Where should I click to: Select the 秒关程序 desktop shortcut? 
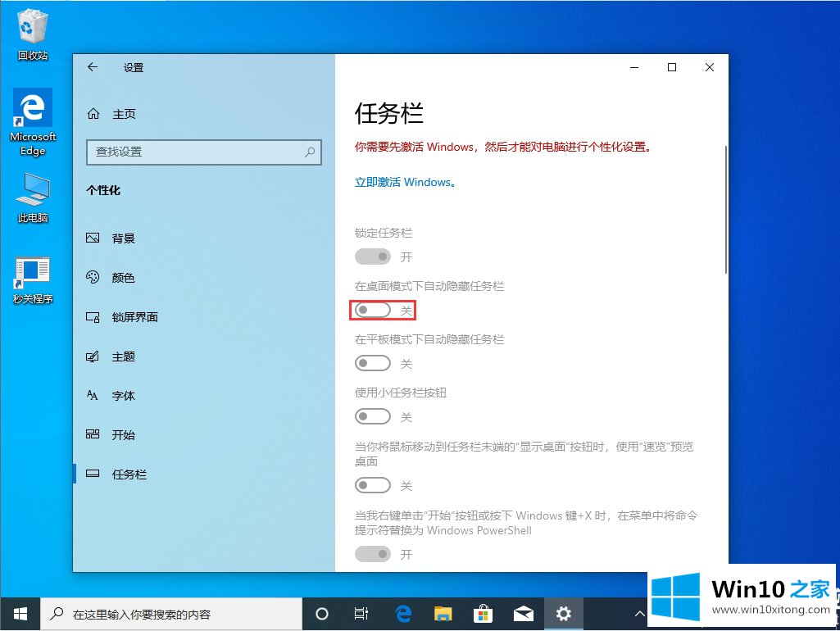click(33, 280)
